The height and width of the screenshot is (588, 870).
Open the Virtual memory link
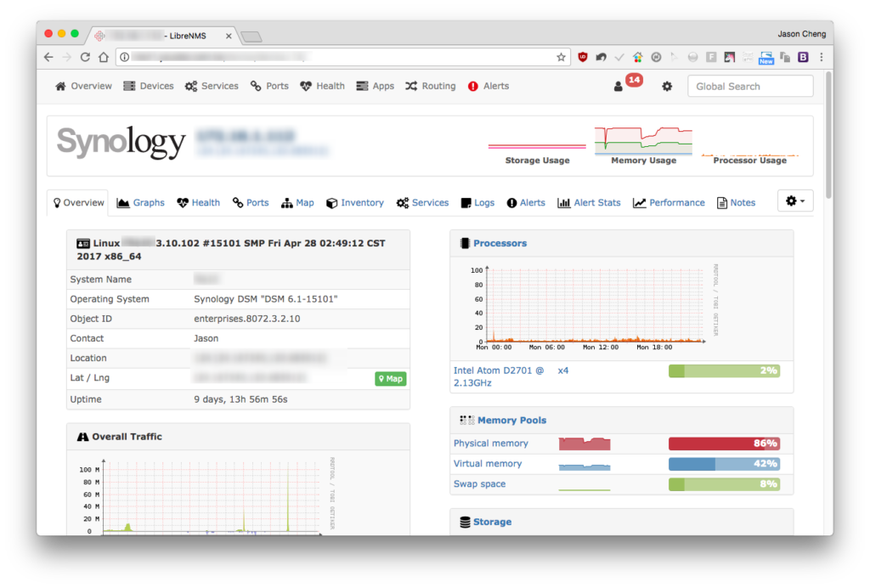point(488,463)
